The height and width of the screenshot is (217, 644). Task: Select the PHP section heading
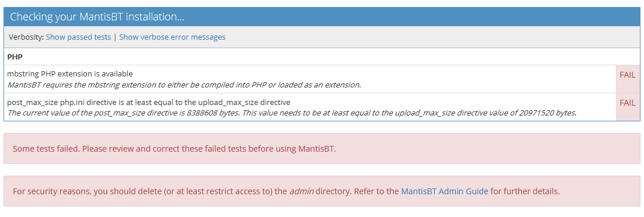coord(15,57)
